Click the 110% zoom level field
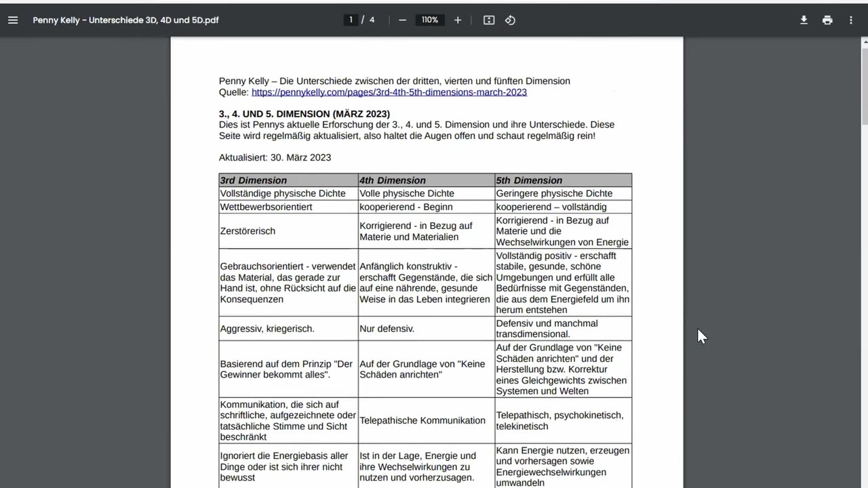 click(430, 20)
